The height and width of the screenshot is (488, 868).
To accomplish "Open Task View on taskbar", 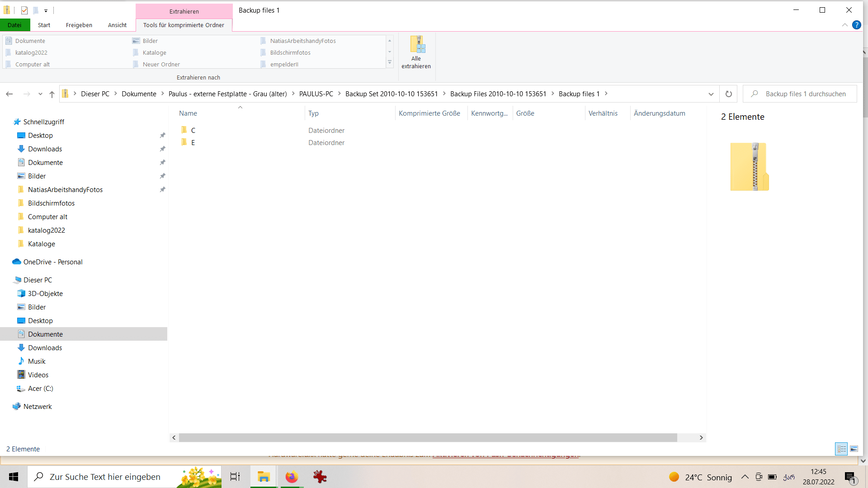I will (x=235, y=477).
